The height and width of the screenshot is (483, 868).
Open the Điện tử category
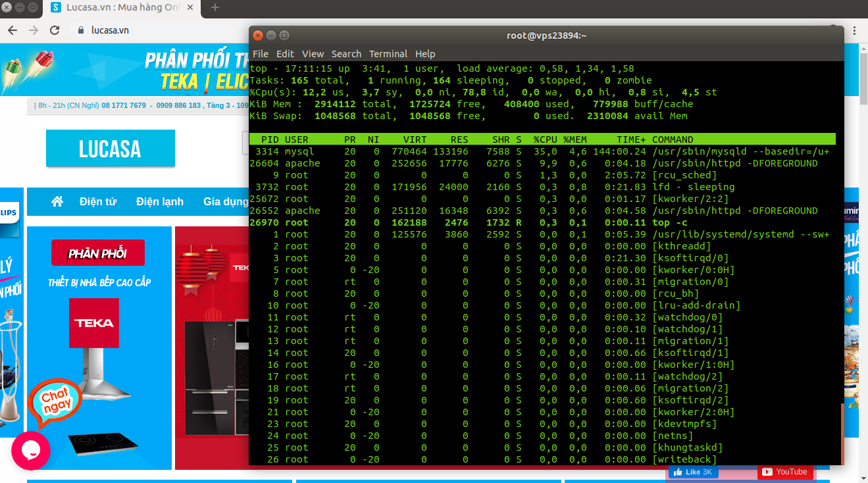click(99, 201)
